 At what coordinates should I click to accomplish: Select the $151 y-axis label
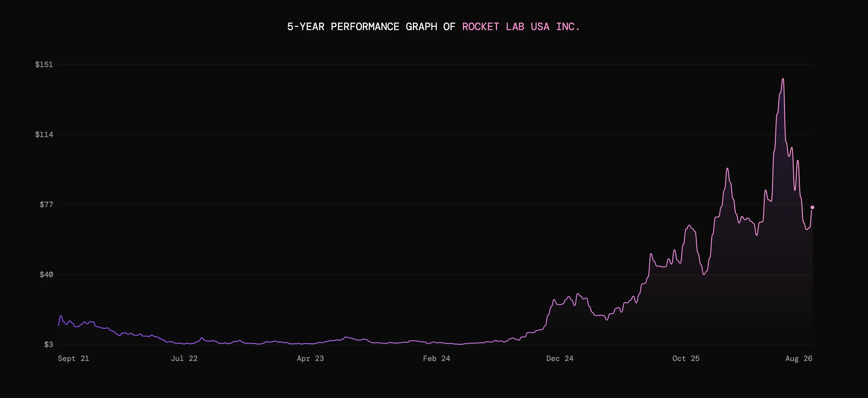coord(44,64)
